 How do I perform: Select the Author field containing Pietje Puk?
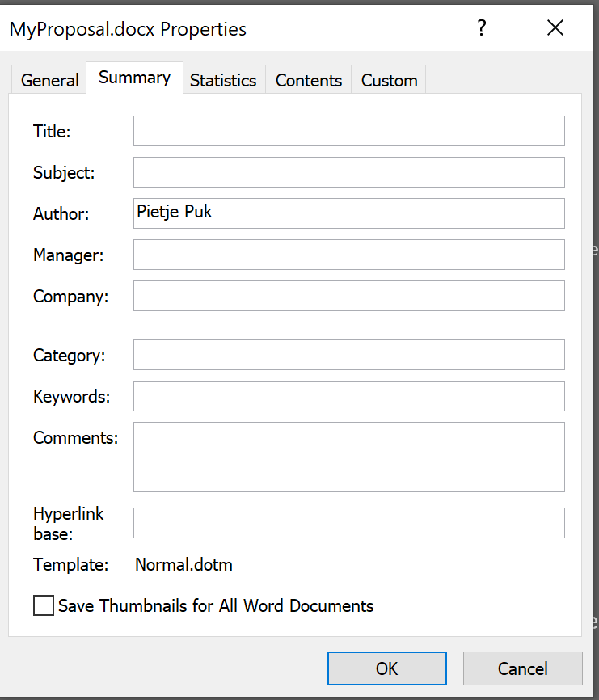pyautogui.click(x=348, y=213)
